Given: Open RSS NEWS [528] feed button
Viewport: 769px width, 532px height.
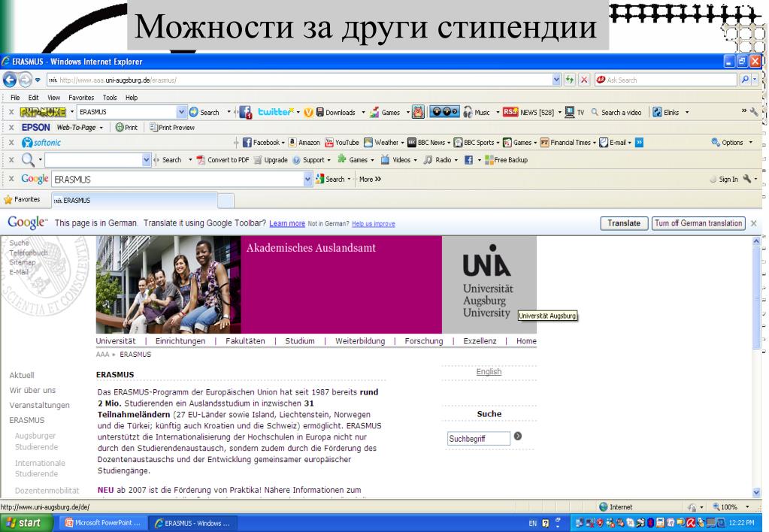Looking at the screenshot, I should point(528,112).
